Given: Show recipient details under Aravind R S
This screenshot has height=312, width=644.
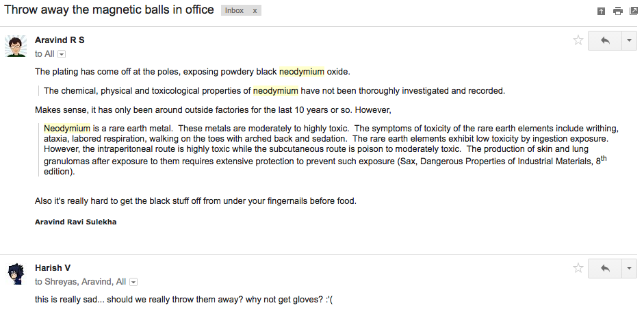Looking at the screenshot, I should click(61, 54).
